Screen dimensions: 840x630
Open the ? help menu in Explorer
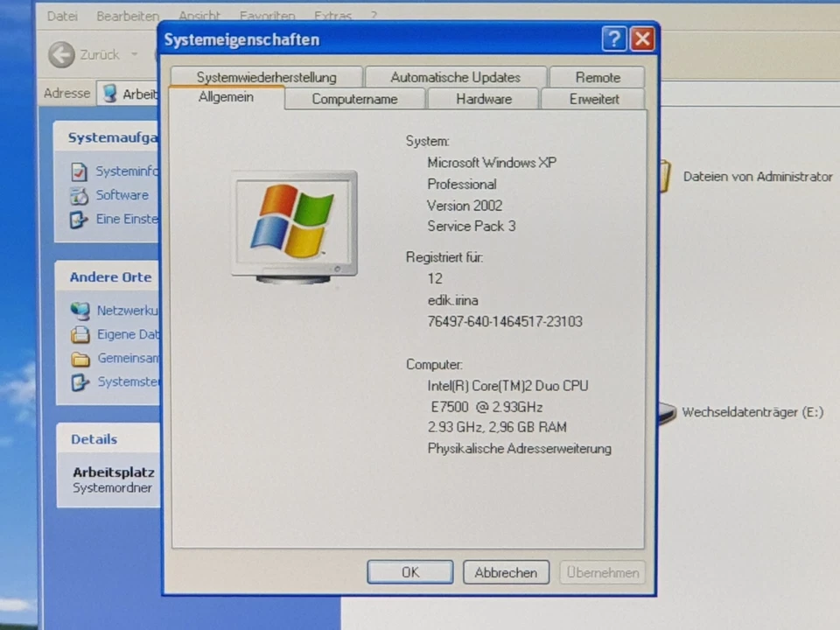pyautogui.click(x=374, y=16)
